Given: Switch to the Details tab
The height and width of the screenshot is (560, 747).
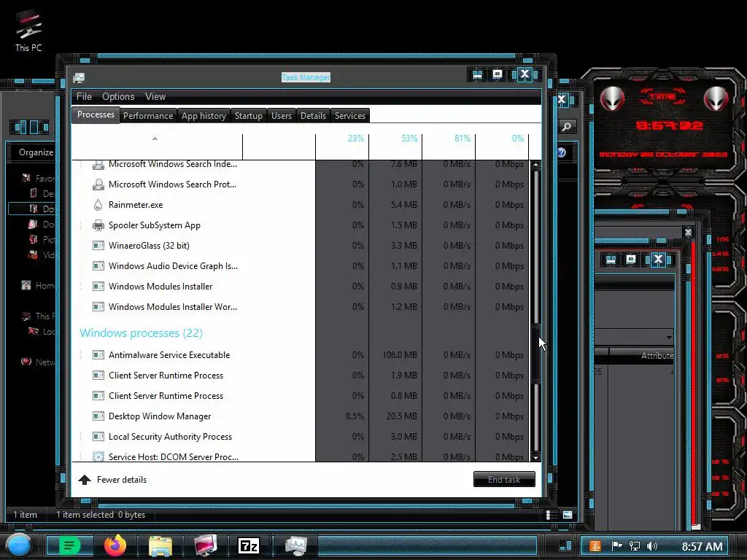Looking at the screenshot, I should pos(314,116).
